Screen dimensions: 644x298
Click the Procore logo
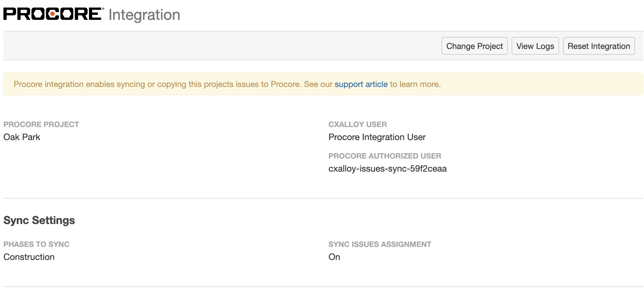pos(54,14)
